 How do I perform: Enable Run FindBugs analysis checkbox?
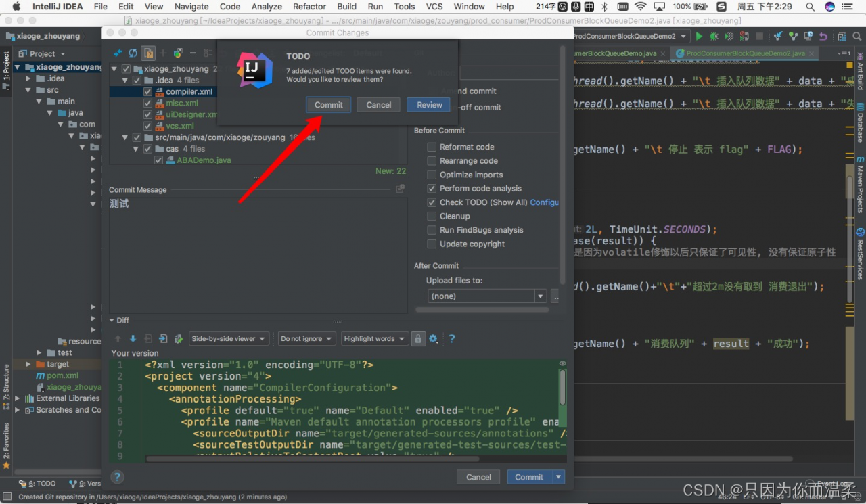[x=432, y=230]
